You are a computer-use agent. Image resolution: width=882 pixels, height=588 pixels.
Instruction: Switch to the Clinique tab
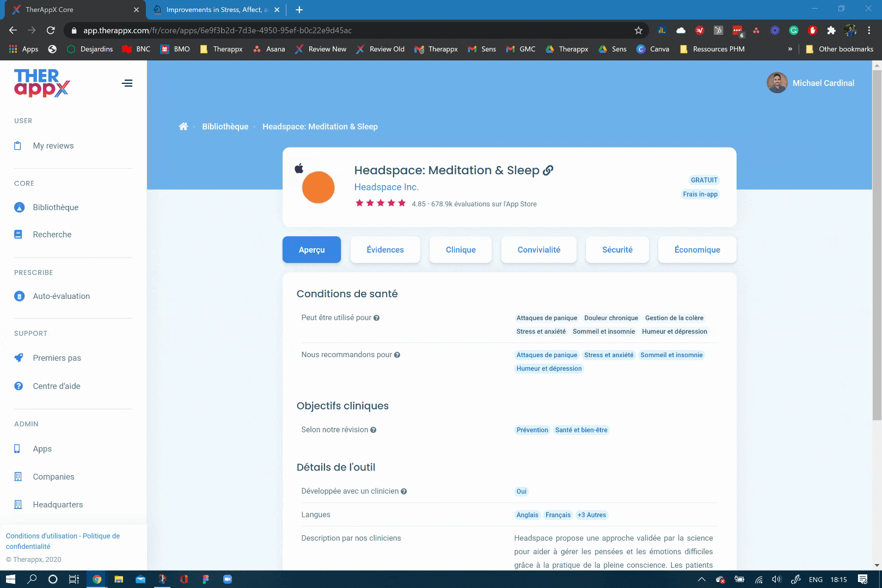[x=461, y=250]
